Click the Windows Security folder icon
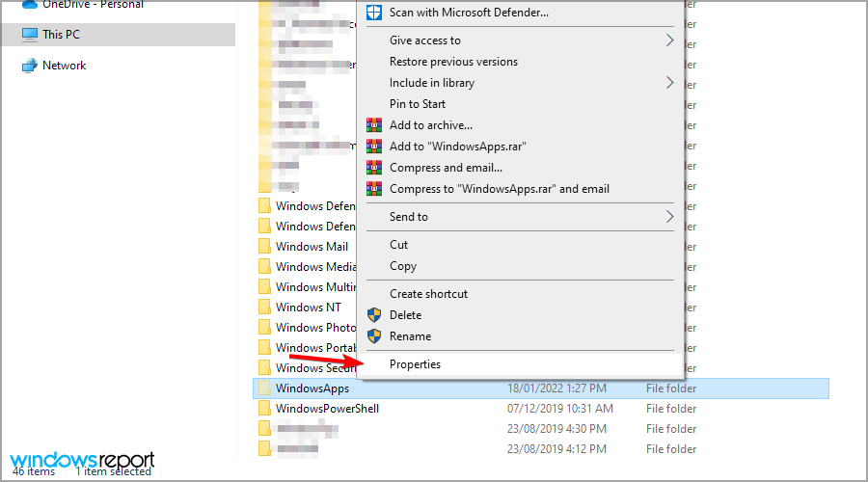868x482 pixels. [x=264, y=367]
